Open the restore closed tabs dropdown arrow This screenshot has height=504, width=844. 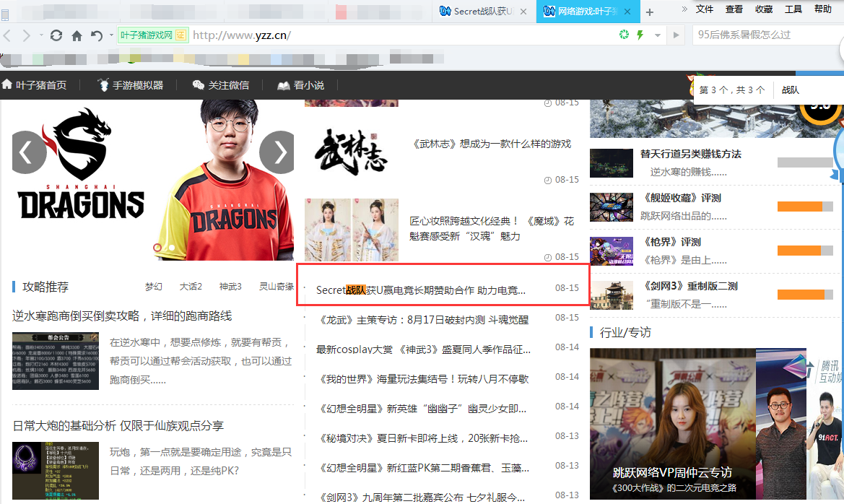(x=111, y=35)
